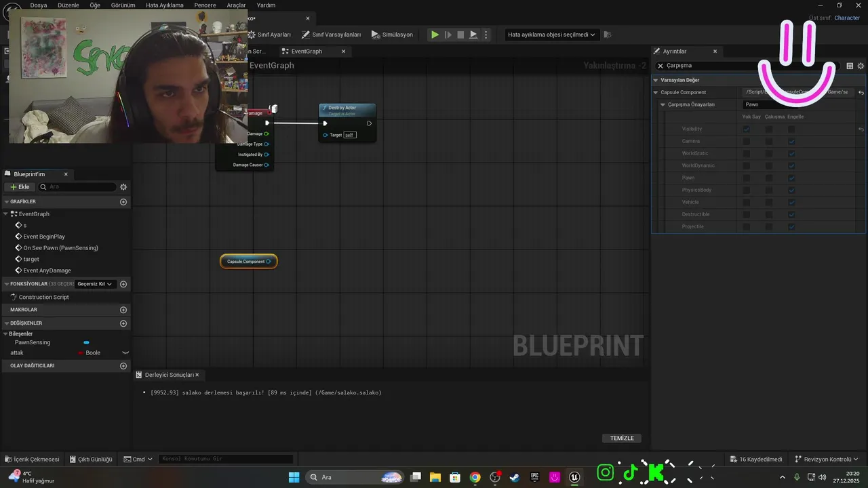The image size is (868, 488).
Task: Click the Target pin on Destroy Actor
Action: [x=326, y=135]
